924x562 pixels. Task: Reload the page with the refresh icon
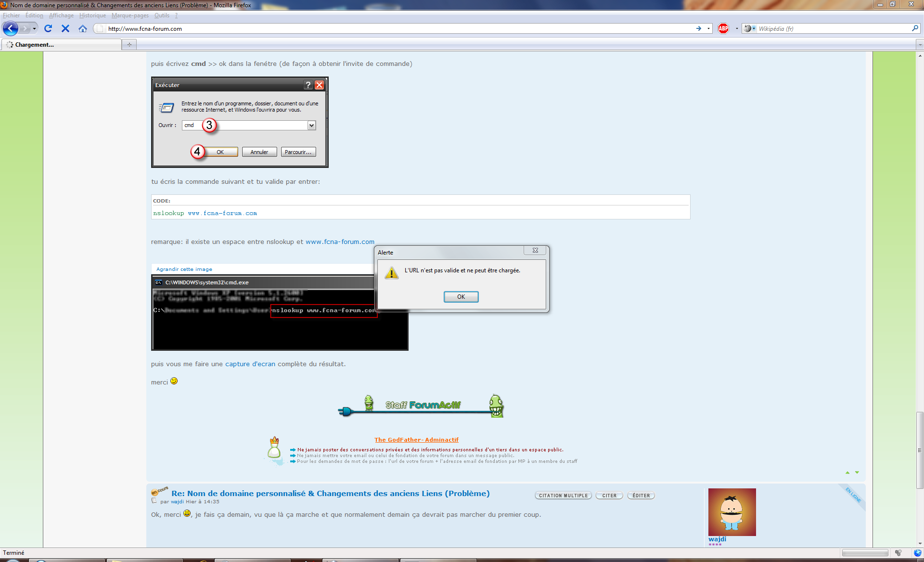tap(48, 28)
